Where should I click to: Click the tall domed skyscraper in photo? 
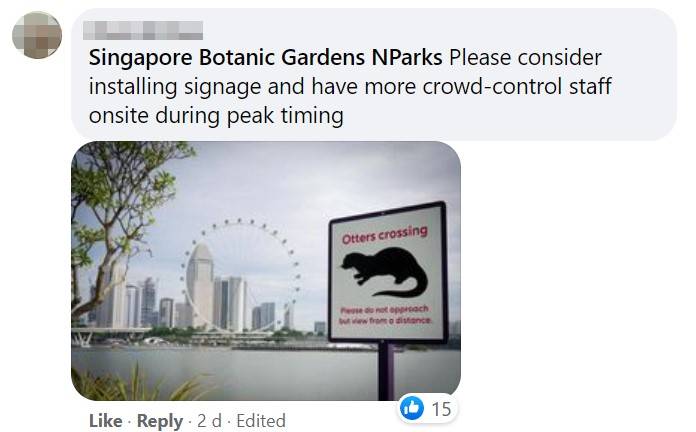tap(200, 285)
